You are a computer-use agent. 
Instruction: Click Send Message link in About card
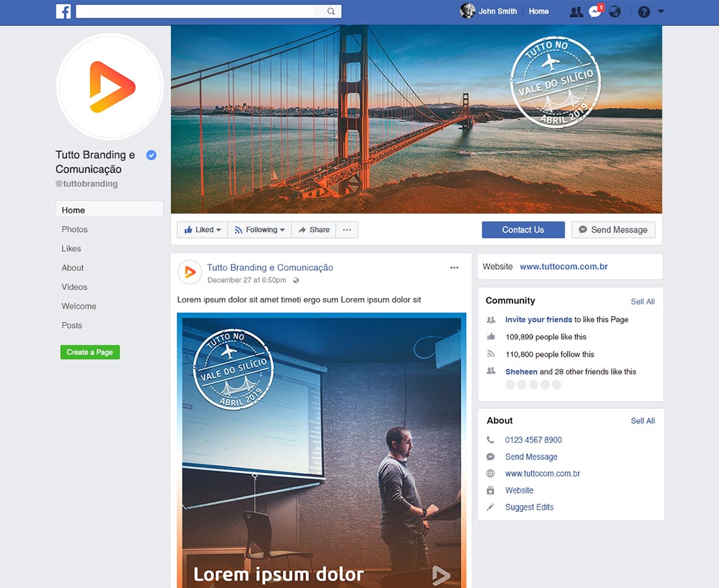531,457
